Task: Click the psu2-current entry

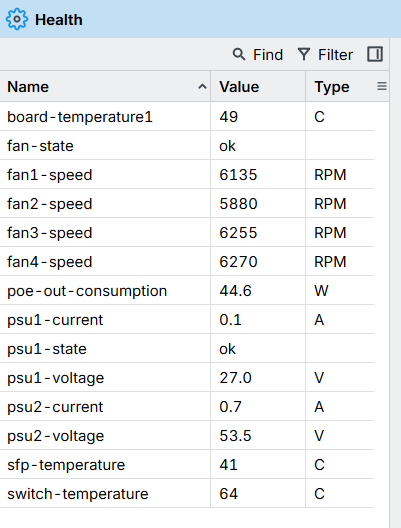Action: pos(55,407)
